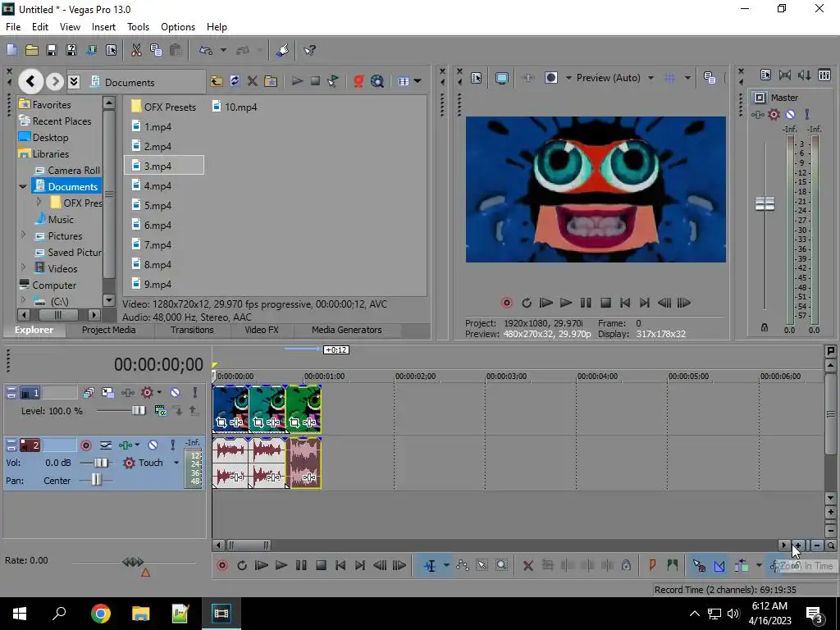
Task: Click Go to End in the timeline transport
Action: click(x=360, y=565)
